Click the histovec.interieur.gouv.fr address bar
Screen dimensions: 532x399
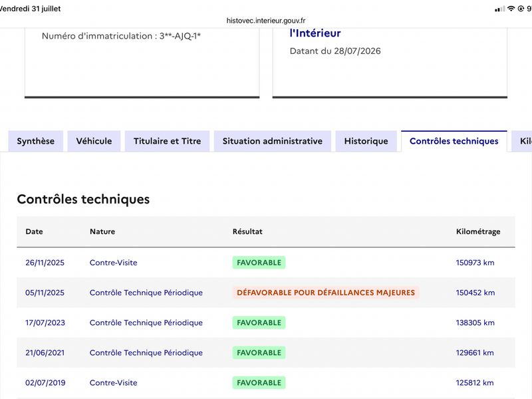266,21
